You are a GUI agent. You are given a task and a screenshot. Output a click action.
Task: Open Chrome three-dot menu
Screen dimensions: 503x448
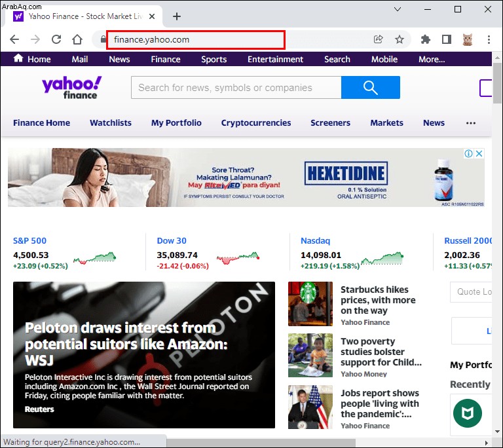489,39
